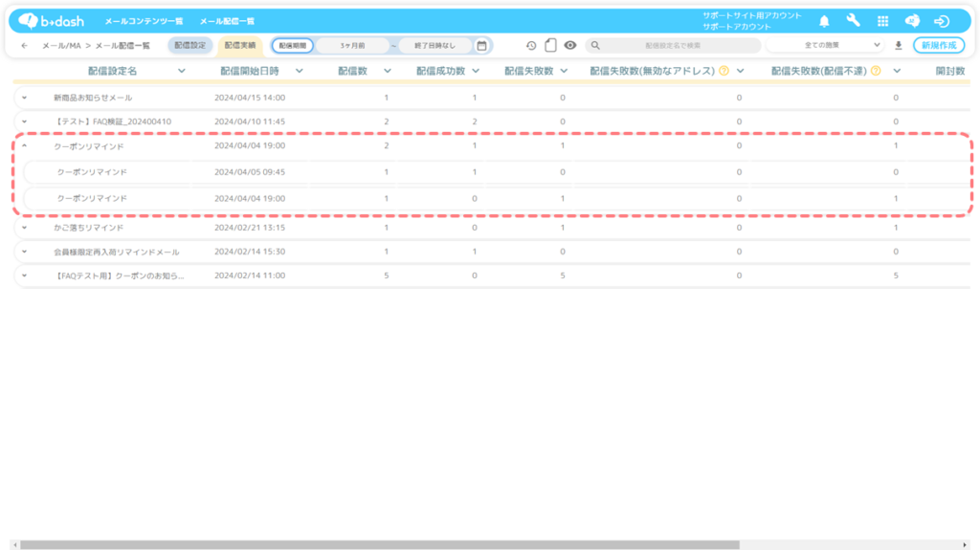Expand the 新商品お知らせメール row
980x550 pixels.
[x=24, y=98]
